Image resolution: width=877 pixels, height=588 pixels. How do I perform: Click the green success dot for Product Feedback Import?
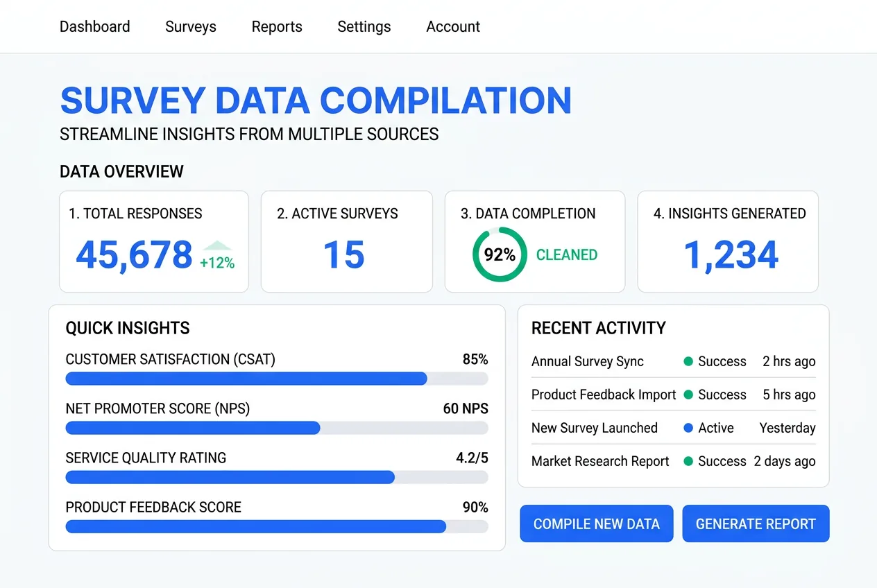pyautogui.click(x=688, y=395)
